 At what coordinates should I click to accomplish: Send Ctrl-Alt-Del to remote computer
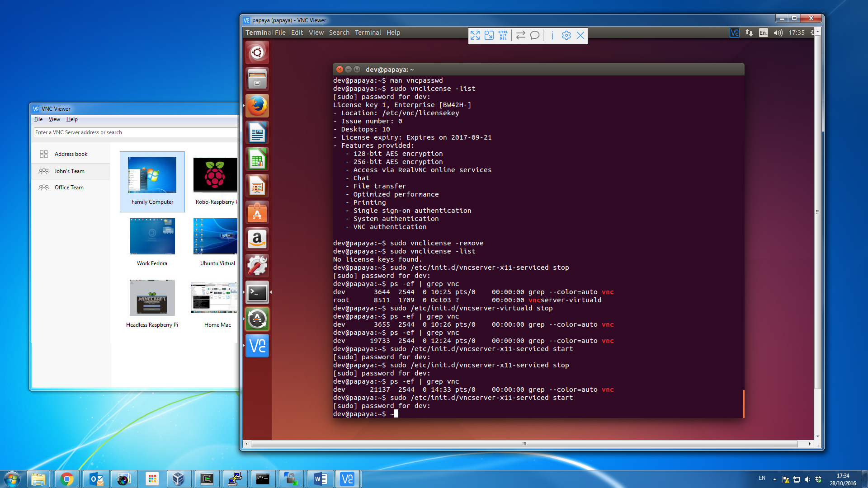pos(503,35)
